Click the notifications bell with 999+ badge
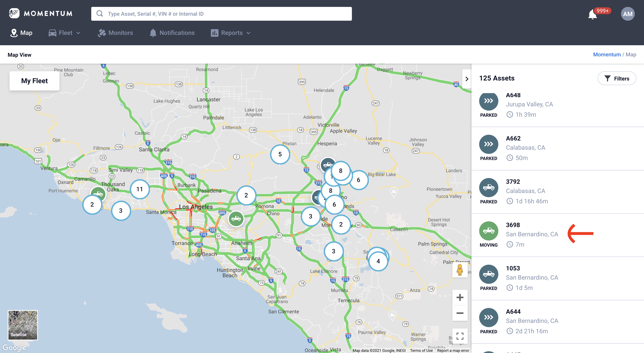 [x=593, y=14]
